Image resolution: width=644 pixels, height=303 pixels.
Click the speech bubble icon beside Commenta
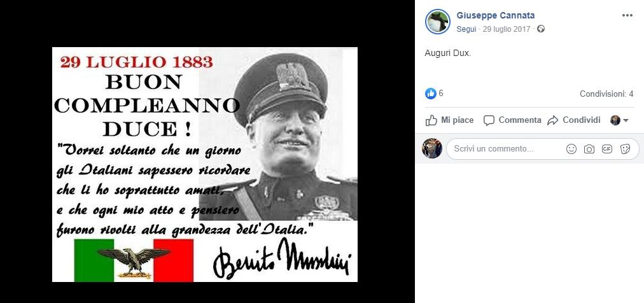click(x=489, y=121)
